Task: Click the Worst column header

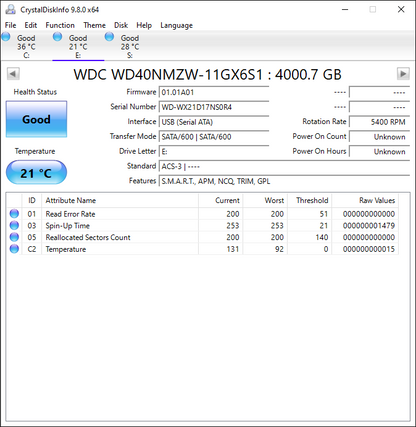Action: pyautogui.click(x=265, y=200)
